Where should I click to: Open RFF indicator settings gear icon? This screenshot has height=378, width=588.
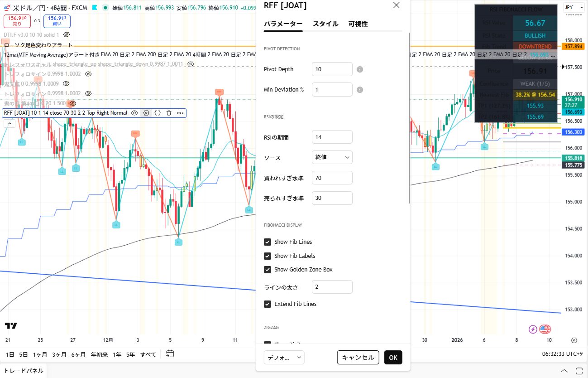[x=146, y=113]
